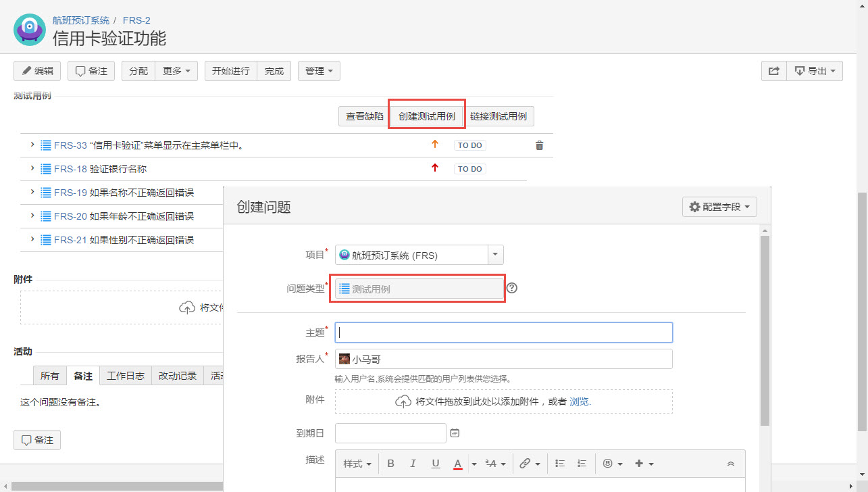The image size is (868, 492).
Task: Expand the FRS-19 test case row
Action: click(32, 193)
